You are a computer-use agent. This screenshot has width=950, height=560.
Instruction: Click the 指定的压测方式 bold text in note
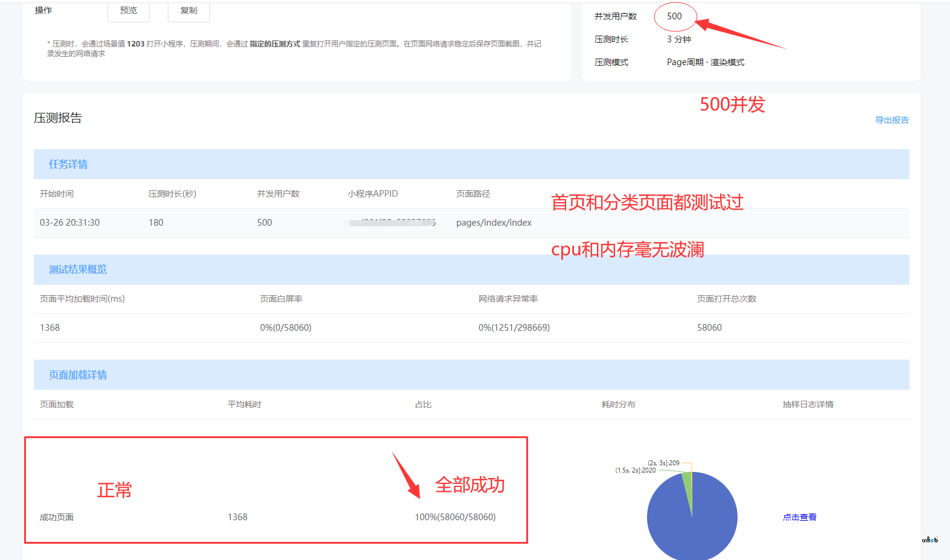[x=275, y=44]
